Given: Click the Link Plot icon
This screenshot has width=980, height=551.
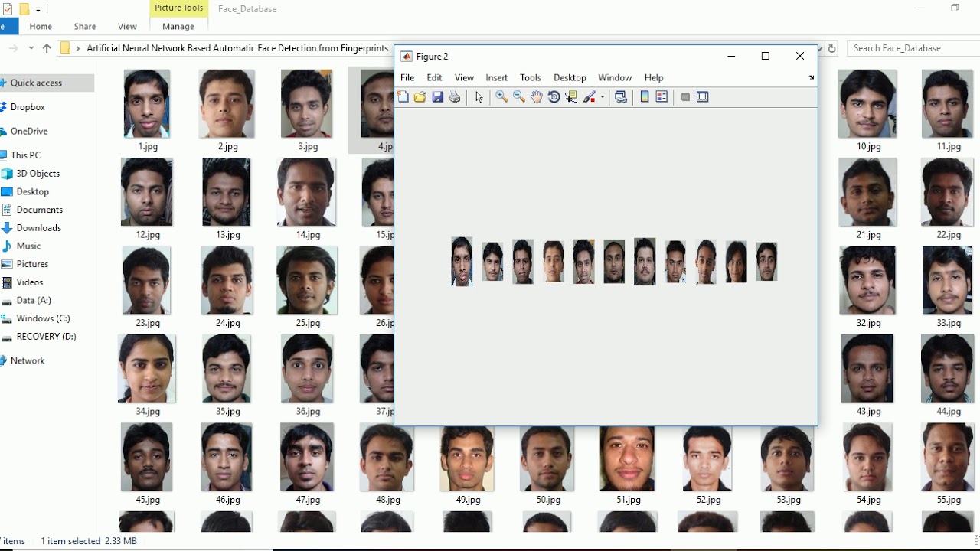Looking at the screenshot, I should pyautogui.click(x=621, y=97).
